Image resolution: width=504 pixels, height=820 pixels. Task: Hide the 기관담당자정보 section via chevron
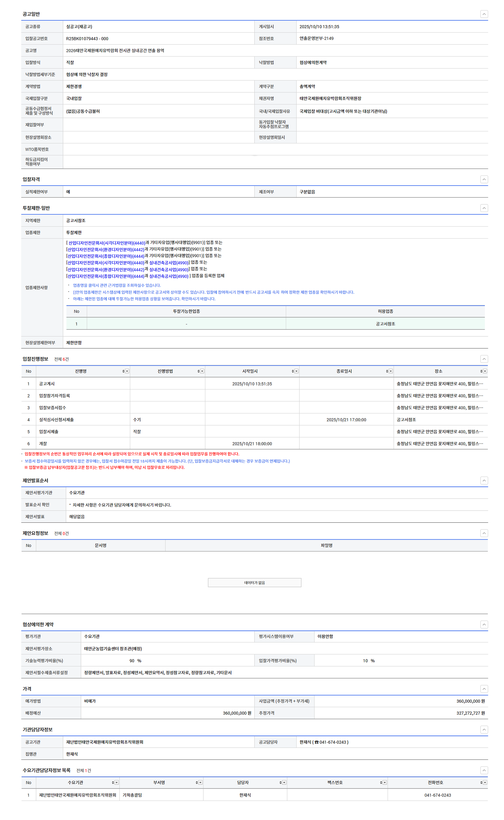tap(484, 730)
